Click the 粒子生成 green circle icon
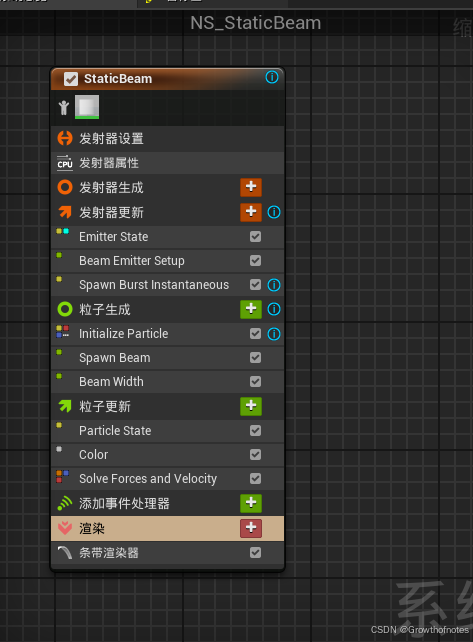 [x=65, y=309]
